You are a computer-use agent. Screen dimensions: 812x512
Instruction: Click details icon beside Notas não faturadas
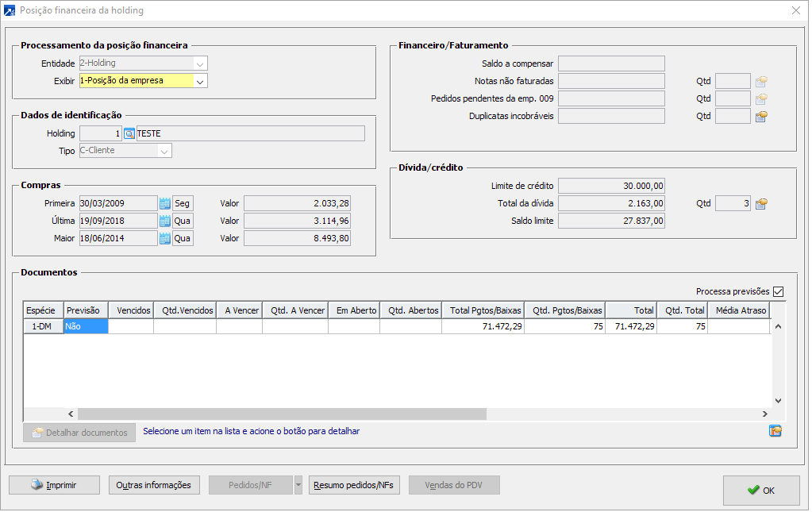pos(761,81)
